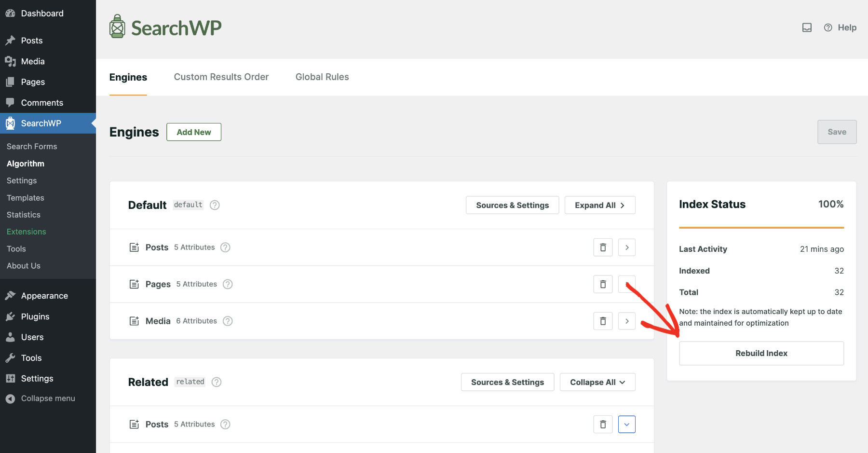
Task: Click the Help question mark icon
Action: [x=828, y=27]
